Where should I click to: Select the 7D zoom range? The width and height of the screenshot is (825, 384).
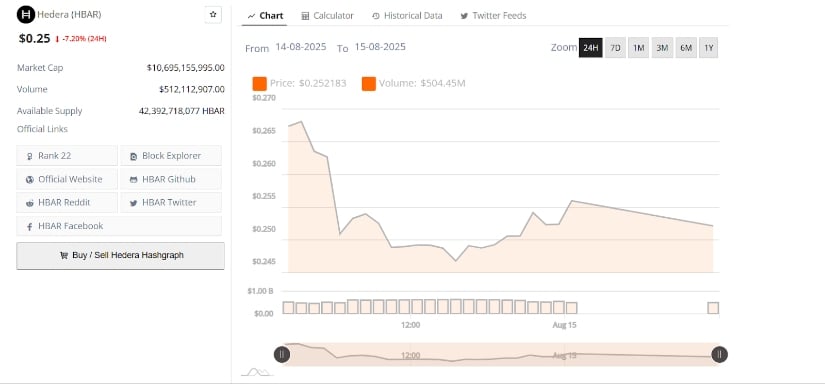coord(615,48)
